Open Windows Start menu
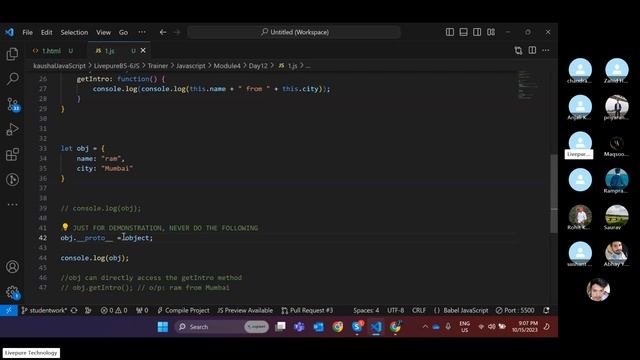This screenshot has width=640, height=360. [163, 327]
